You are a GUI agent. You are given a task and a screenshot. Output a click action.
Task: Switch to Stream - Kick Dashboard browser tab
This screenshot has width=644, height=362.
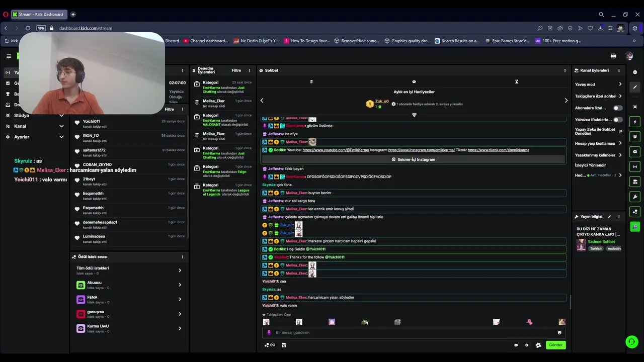pyautogui.click(x=39, y=14)
